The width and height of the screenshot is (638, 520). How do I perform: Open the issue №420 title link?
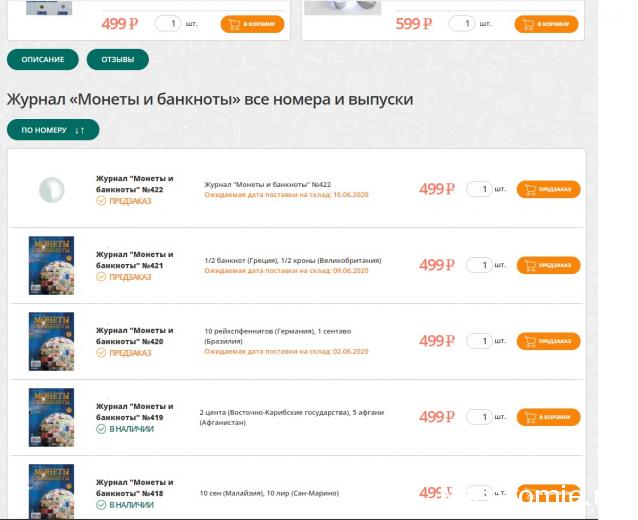(135, 336)
